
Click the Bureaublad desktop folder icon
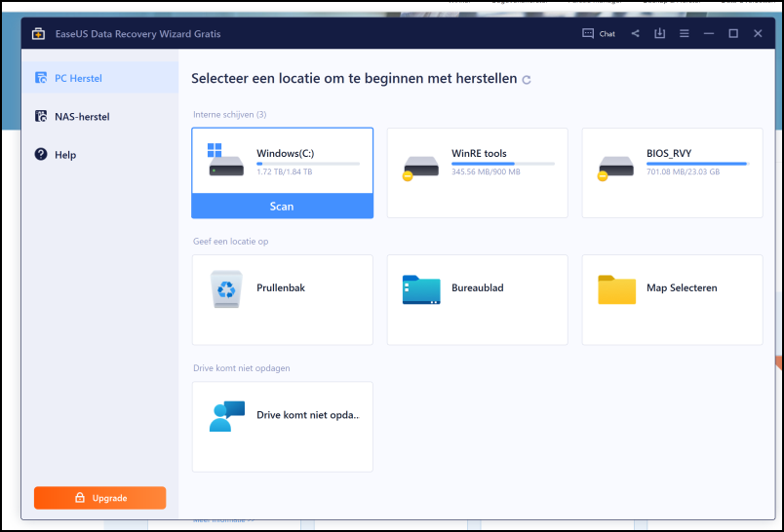point(421,289)
